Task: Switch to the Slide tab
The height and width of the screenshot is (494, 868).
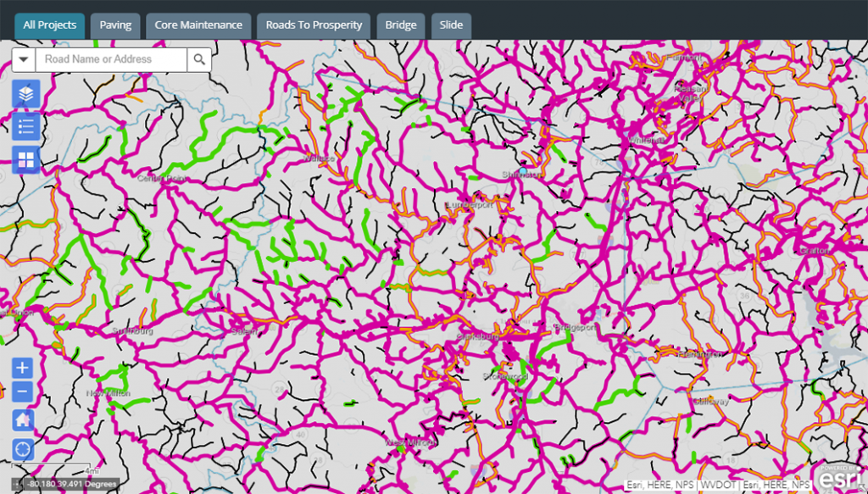Action: pos(451,25)
